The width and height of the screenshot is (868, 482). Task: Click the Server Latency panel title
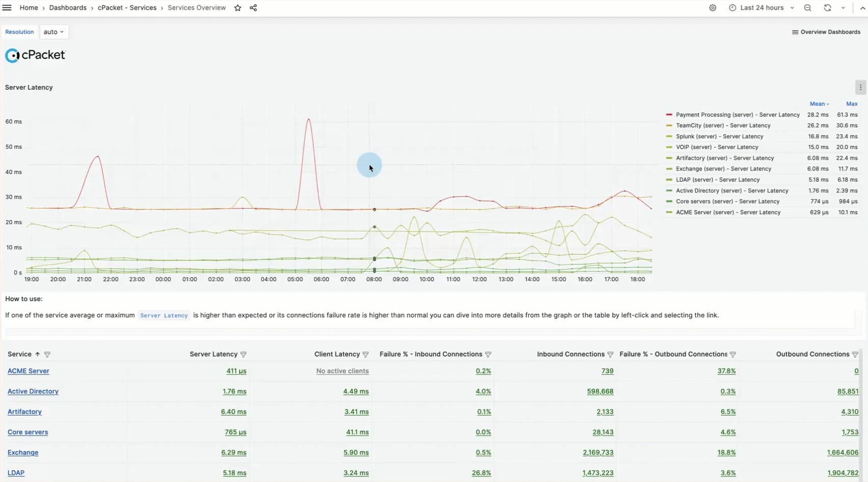(x=29, y=88)
